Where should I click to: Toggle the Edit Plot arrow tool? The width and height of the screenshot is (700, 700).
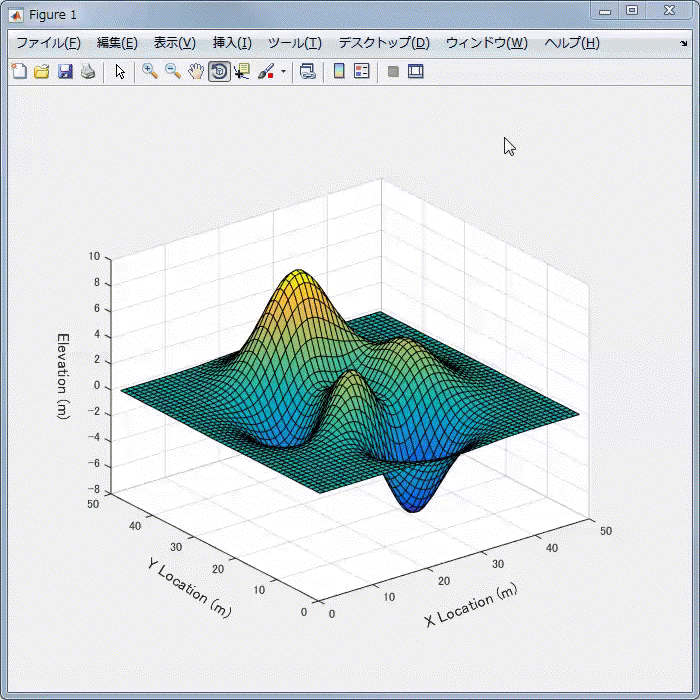(x=120, y=72)
